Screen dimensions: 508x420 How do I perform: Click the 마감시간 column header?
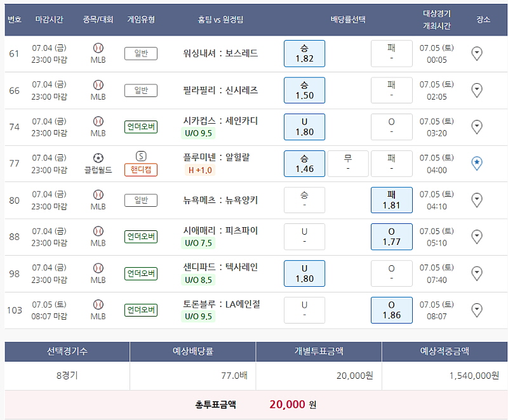[50, 20]
